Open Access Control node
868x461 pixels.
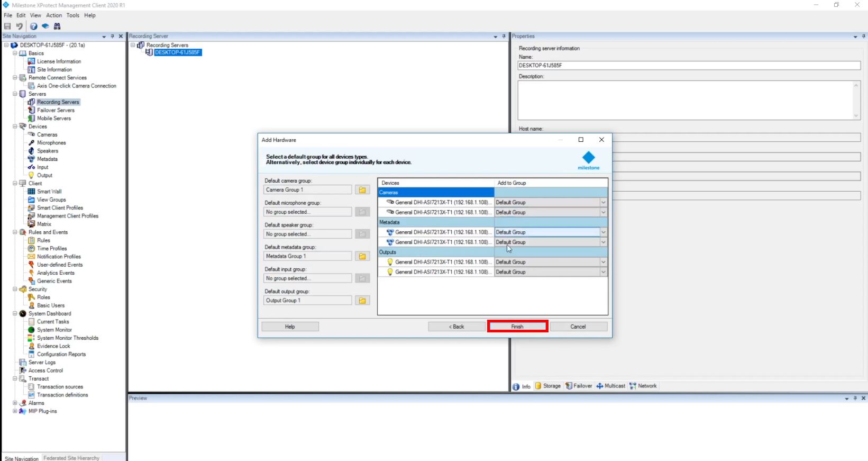(45, 370)
